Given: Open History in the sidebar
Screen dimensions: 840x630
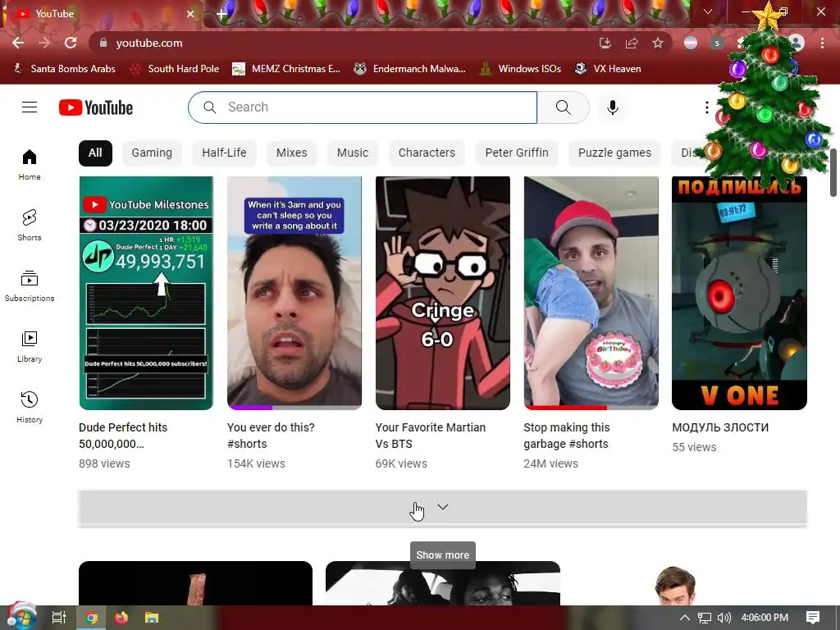Looking at the screenshot, I should coord(30,407).
